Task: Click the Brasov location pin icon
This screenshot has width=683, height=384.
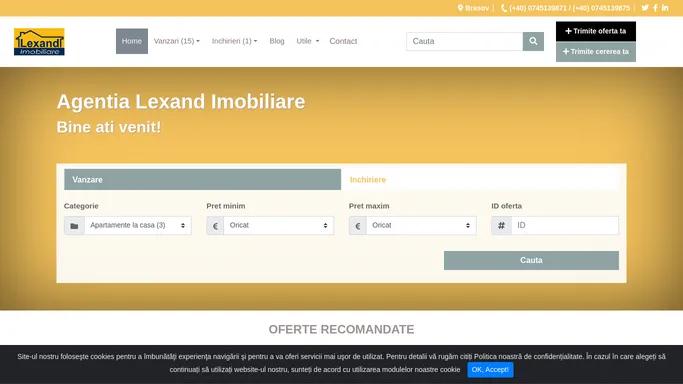Action: click(460, 8)
